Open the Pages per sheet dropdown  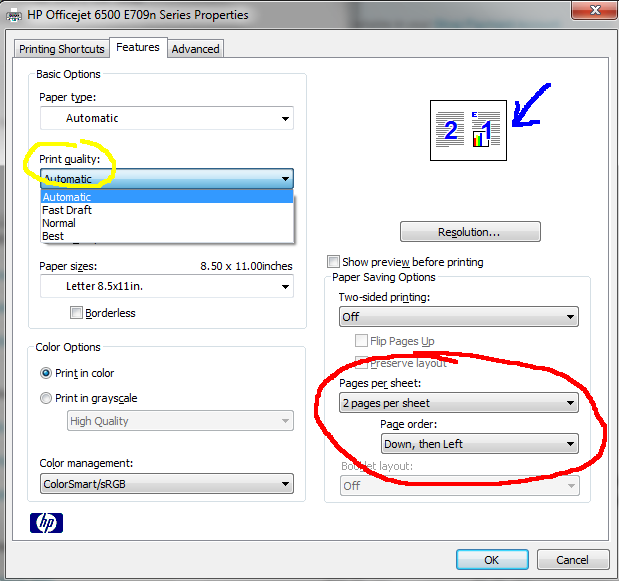pos(459,403)
